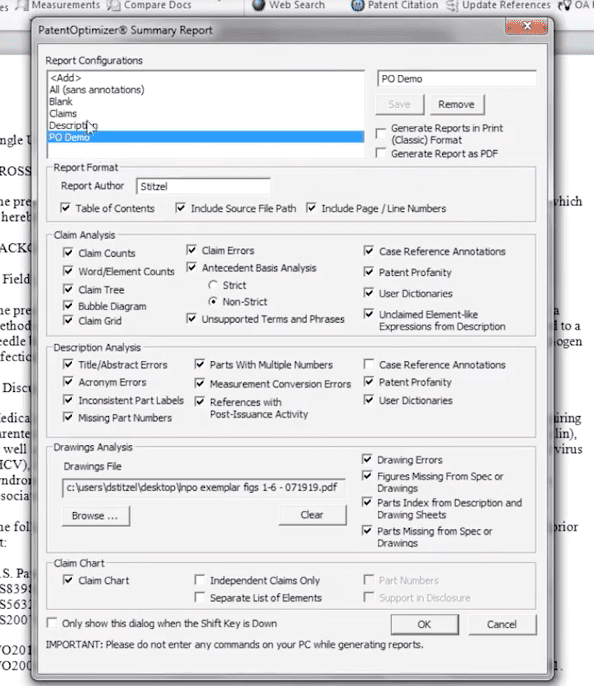This screenshot has height=686, width=594.
Task: Enable Generate Reports in Print (Classic) Format
Action: pos(381,133)
